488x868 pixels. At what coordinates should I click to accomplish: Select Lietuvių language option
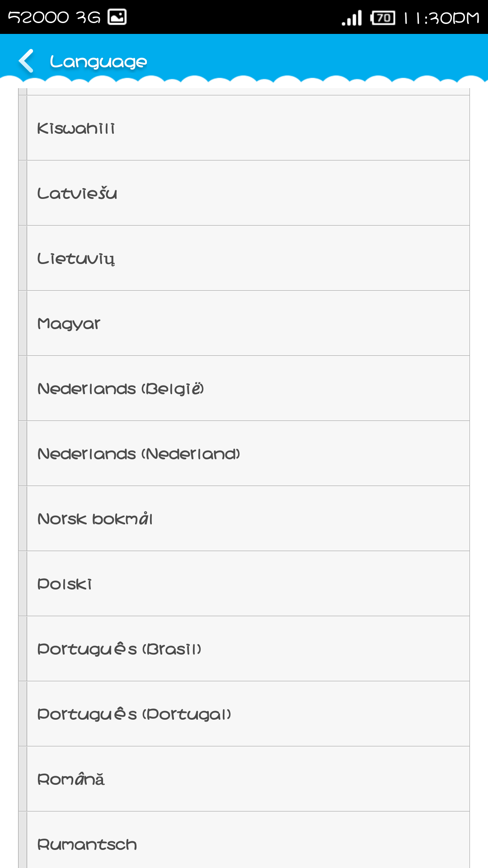248,259
